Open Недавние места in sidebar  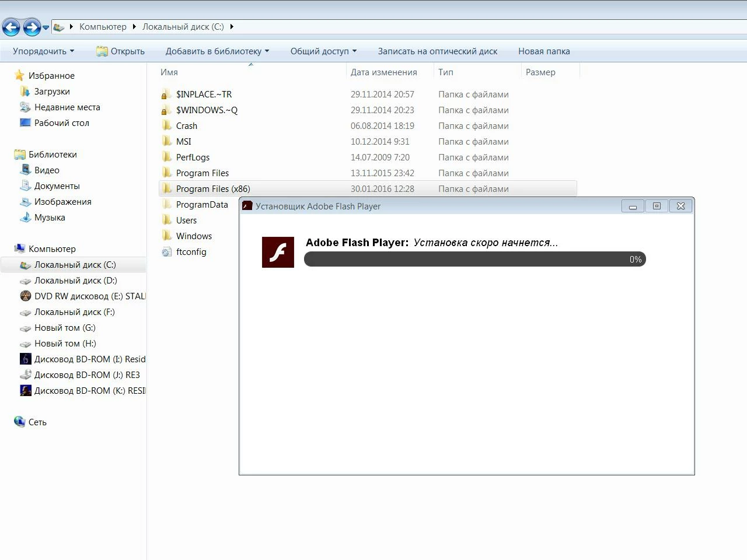(x=67, y=107)
